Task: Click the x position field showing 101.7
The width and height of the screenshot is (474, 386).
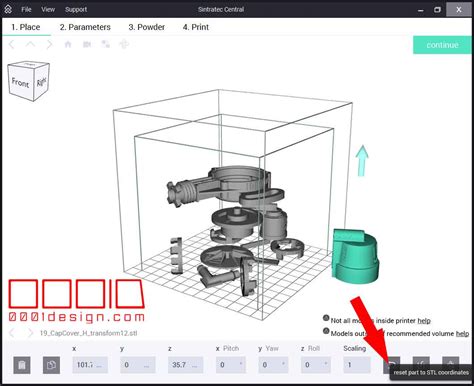Action: [90, 365]
